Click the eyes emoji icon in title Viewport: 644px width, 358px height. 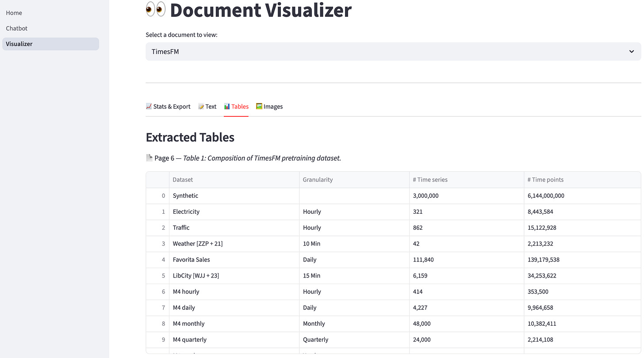(x=155, y=9)
